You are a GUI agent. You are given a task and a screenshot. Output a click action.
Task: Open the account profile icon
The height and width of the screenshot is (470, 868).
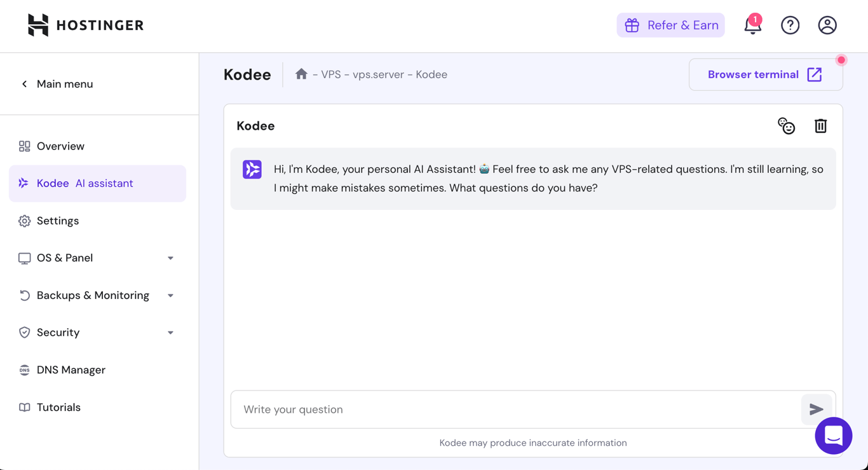click(827, 25)
